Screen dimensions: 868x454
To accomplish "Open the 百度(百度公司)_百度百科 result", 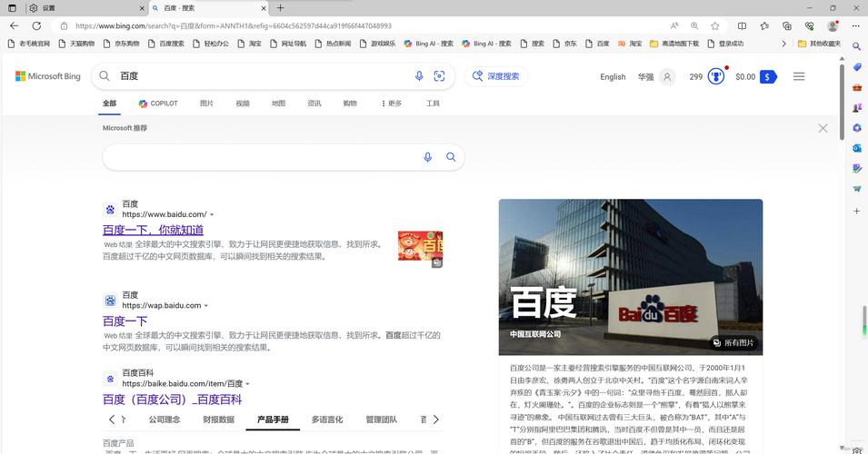I will click(x=172, y=400).
